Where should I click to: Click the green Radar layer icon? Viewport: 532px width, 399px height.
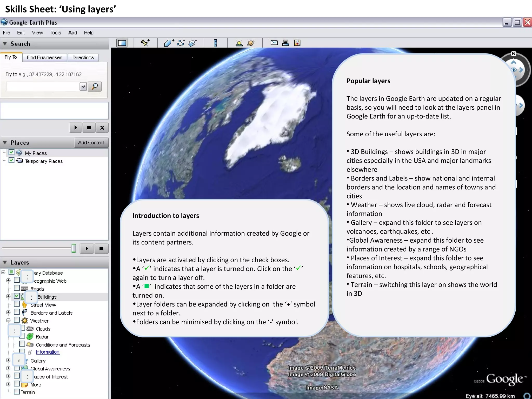30,336
